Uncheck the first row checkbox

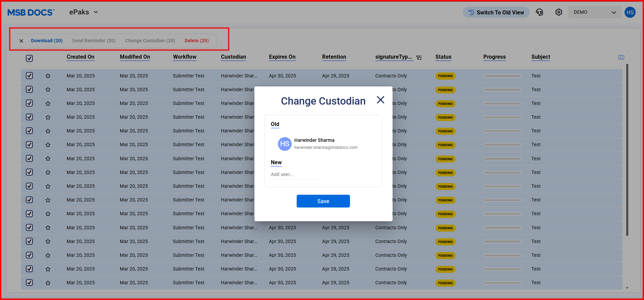click(x=30, y=76)
